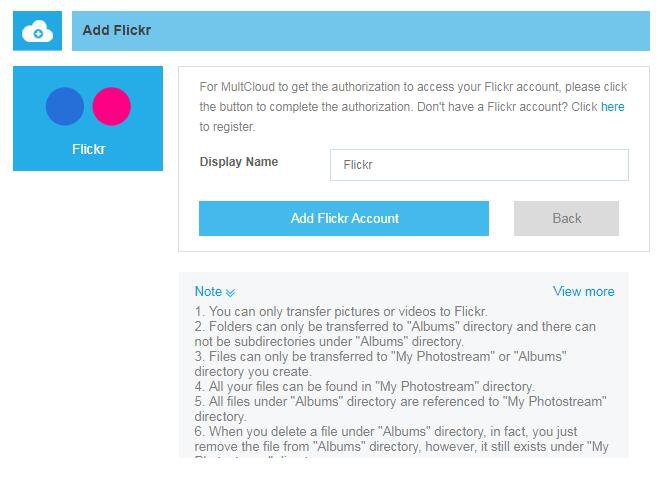
Task: Focus the Display Name text field
Action: pyautogui.click(x=479, y=165)
